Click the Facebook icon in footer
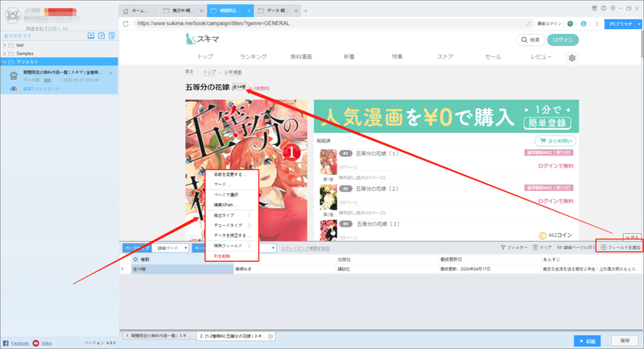 tap(6, 343)
